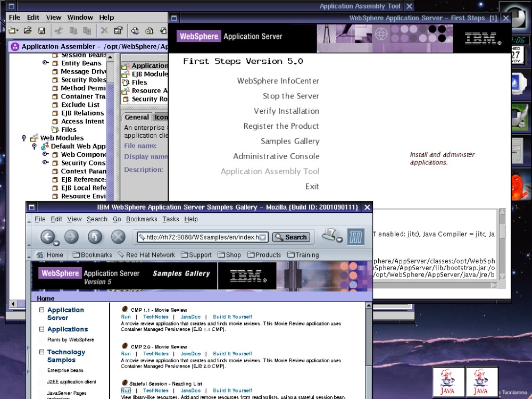Expand the Entity Beans tree node
Viewport: 532px width, 399px height.
coord(45,62)
